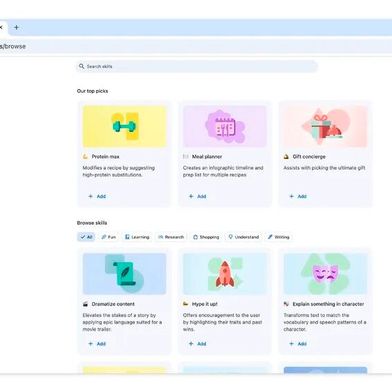Filter skills by Shopping
The height and width of the screenshot is (392, 392).
[x=206, y=237]
